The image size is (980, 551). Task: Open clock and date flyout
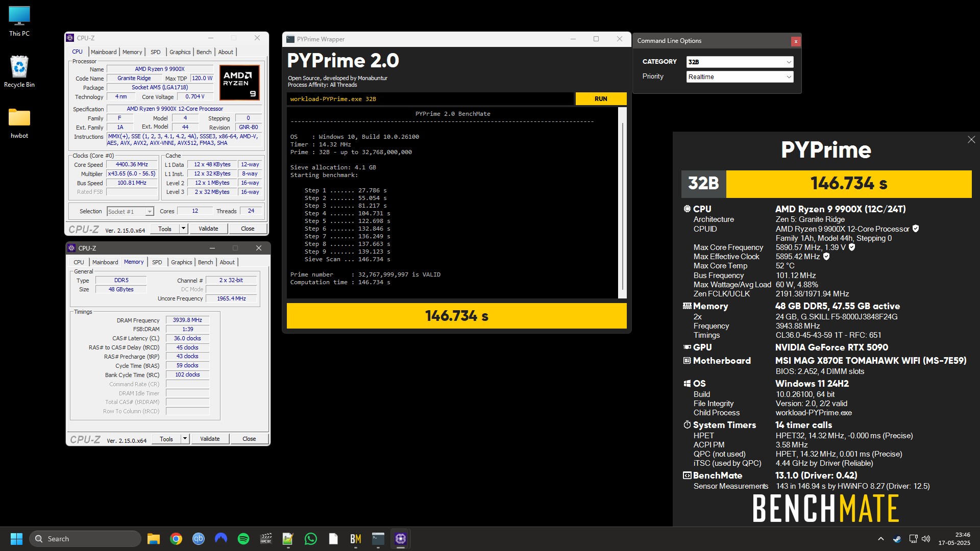[x=954, y=539]
